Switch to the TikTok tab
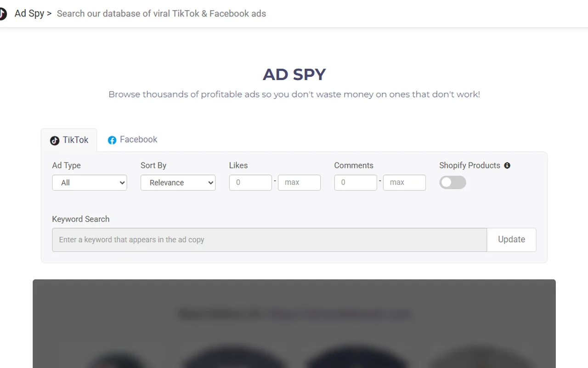The width and height of the screenshot is (588, 368). tap(69, 140)
